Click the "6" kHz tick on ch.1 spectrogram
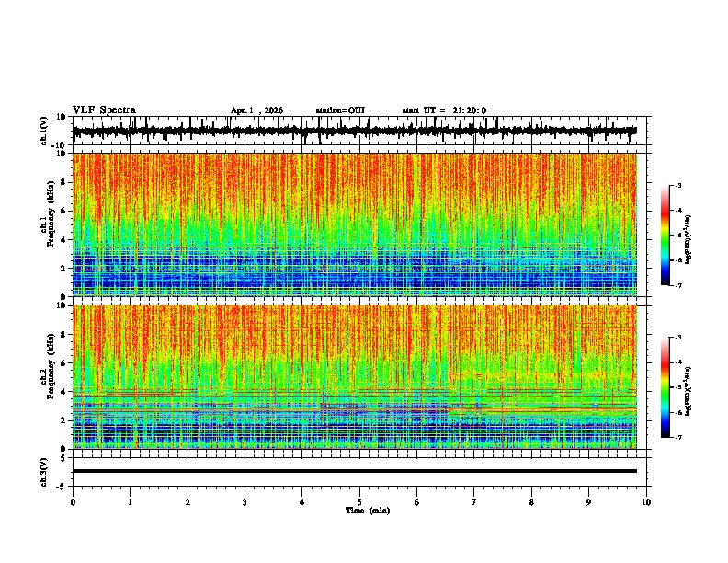The image size is (728, 563). tap(63, 211)
